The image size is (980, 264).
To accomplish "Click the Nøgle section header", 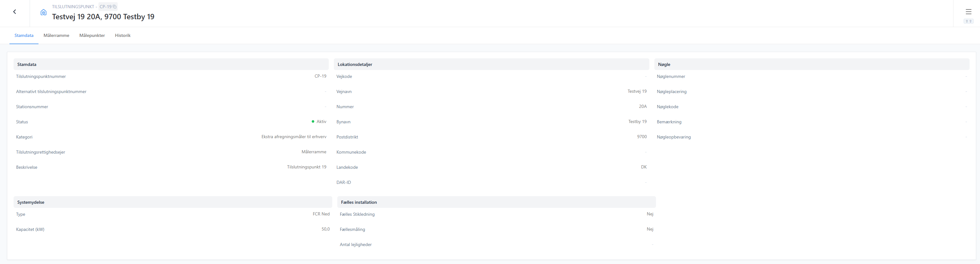I will pyautogui.click(x=812, y=64).
